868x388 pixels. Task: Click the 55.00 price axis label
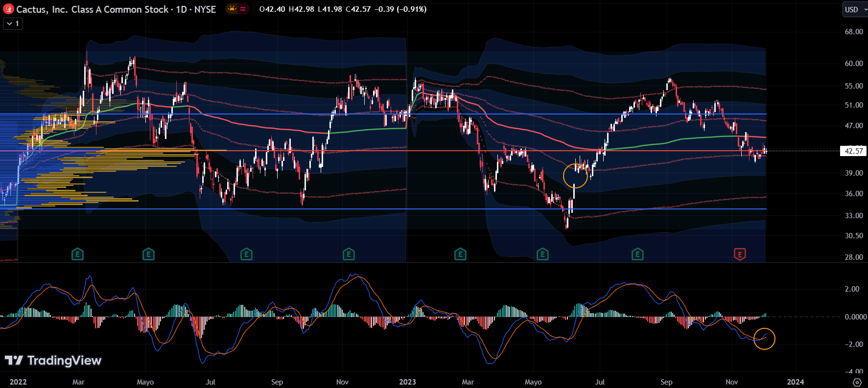[854, 86]
